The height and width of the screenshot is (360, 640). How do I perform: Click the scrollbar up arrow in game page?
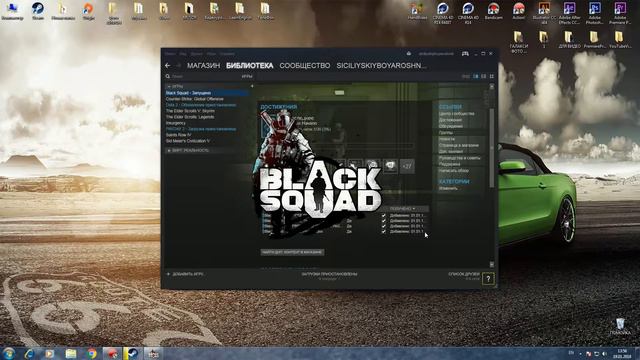click(491, 87)
